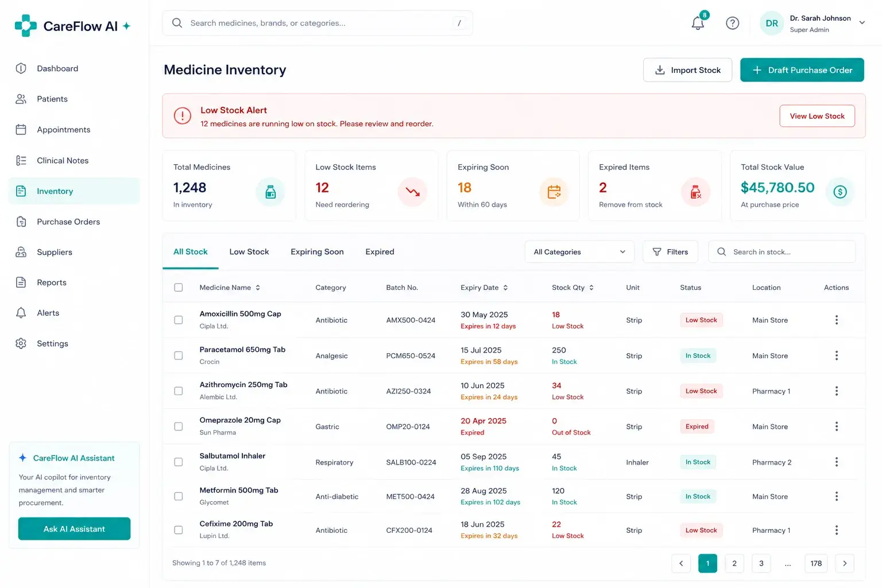Sort by Stock Qty column
The height and width of the screenshot is (588, 882).
click(x=572, y=288)
